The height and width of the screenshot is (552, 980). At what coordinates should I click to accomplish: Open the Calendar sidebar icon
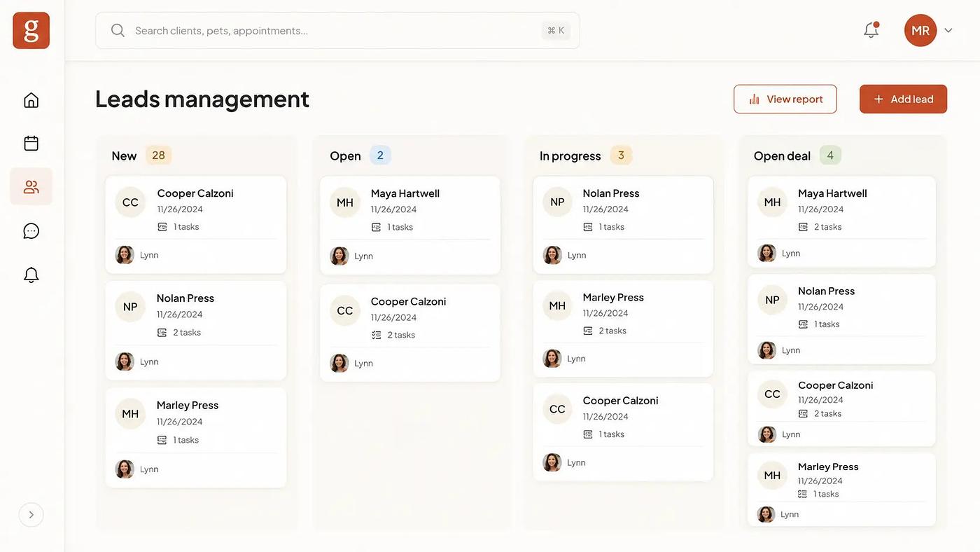(x=31, y=144)
